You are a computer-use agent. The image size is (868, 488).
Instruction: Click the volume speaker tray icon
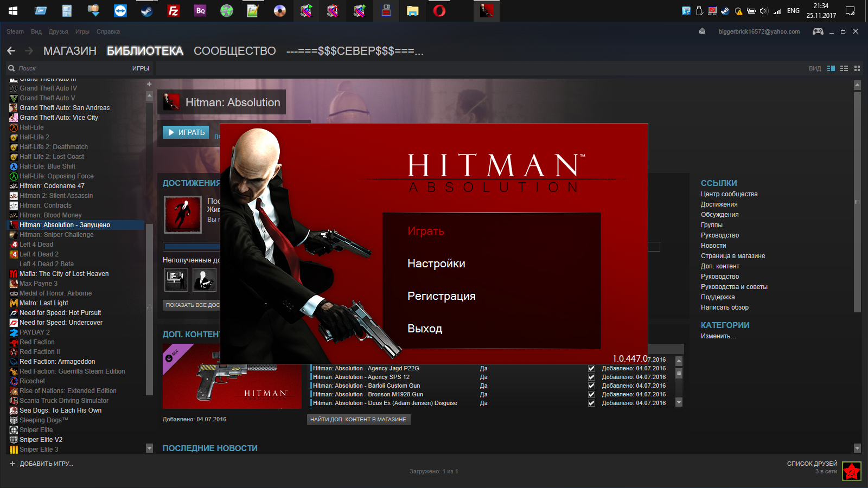[x=764, y=11]
